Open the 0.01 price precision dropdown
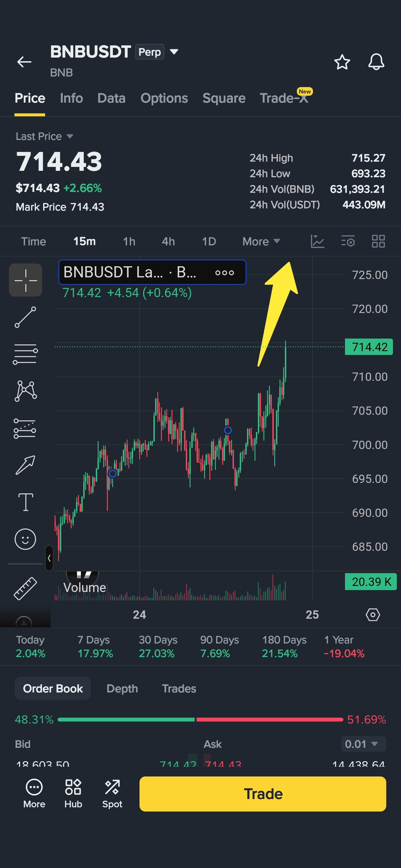401x868 pixels. [x=363, y=744]
